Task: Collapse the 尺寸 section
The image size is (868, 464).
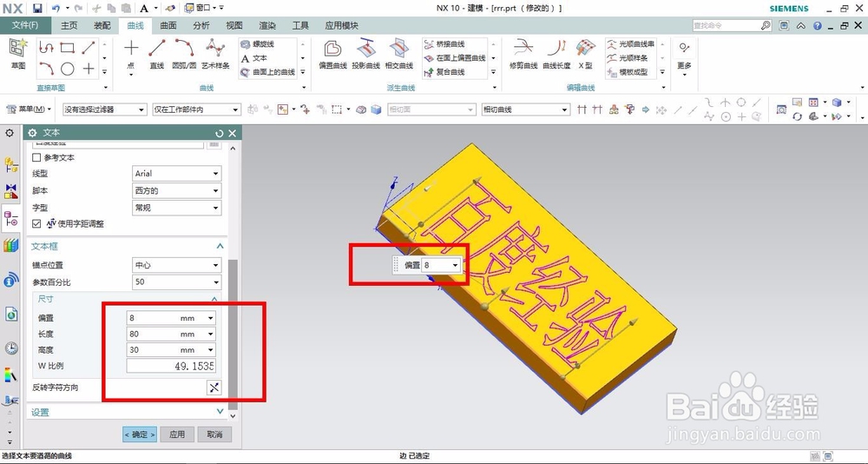Action: pyautogui.click(x=214, y=299)
